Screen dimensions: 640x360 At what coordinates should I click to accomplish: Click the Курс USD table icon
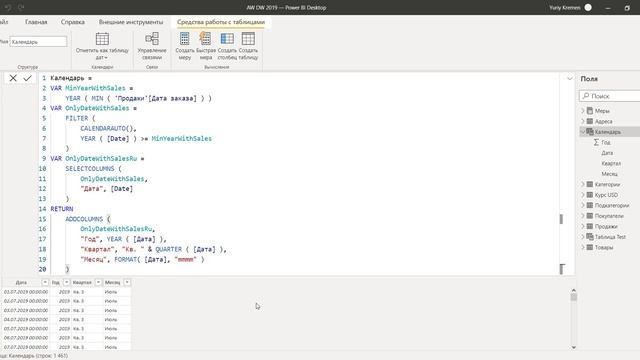click(590, 195)
